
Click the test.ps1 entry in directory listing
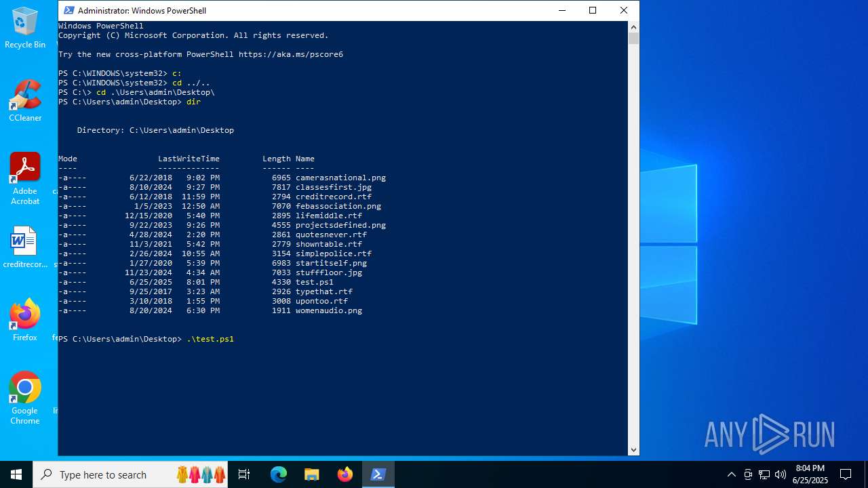tap(315, 282)
